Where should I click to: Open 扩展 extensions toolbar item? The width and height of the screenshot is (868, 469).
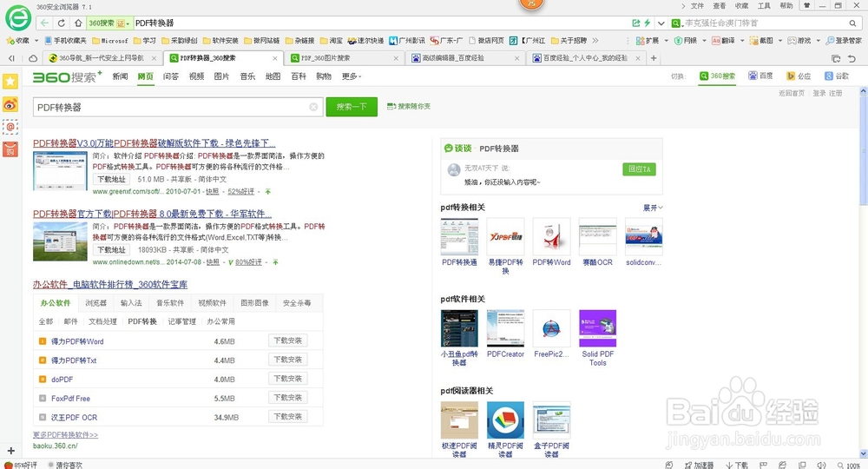pyautogui.click(x=648, y=41)
